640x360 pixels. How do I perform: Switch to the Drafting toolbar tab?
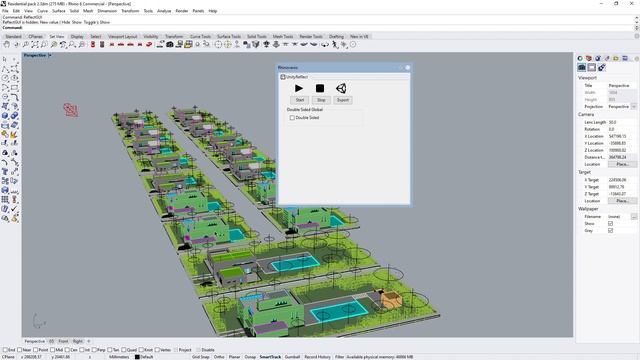click(x=336, y=37)
